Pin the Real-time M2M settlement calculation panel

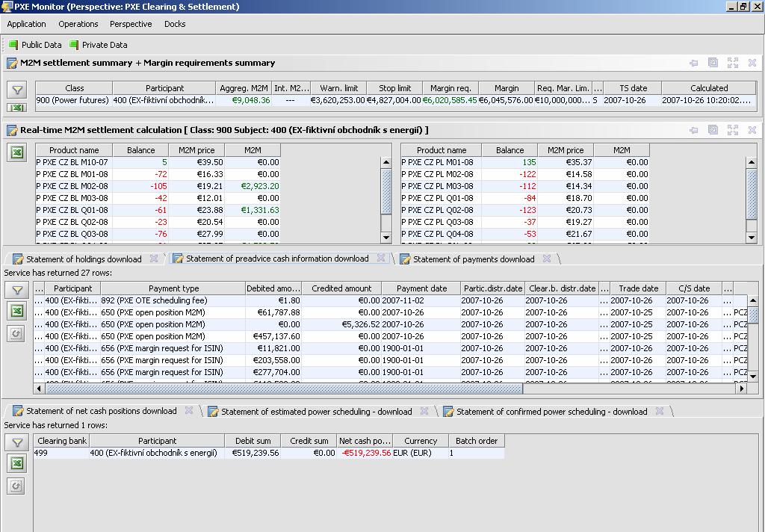coord(693,130)
